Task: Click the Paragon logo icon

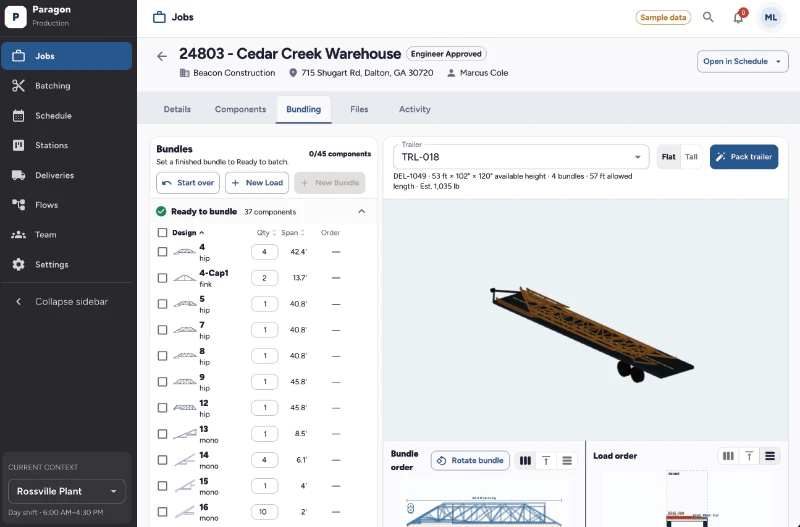Action: tap(16, 16)
